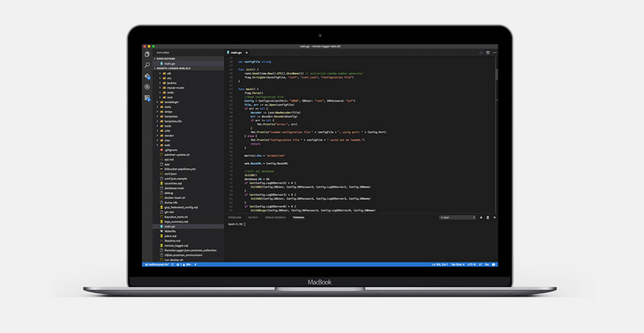Switch to the Problems panel tab
Image resolution: width=644 pixels, height=333 pixels.
235,218
